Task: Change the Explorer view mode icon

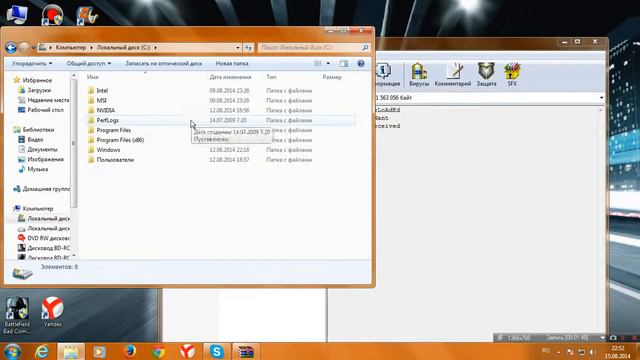Action: pyautogui.click(x=318, y=63)
